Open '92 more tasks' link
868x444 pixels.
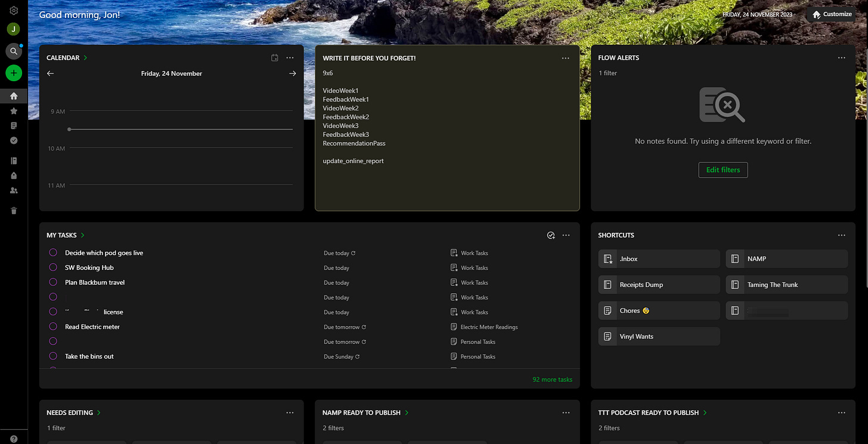(552, 380)
